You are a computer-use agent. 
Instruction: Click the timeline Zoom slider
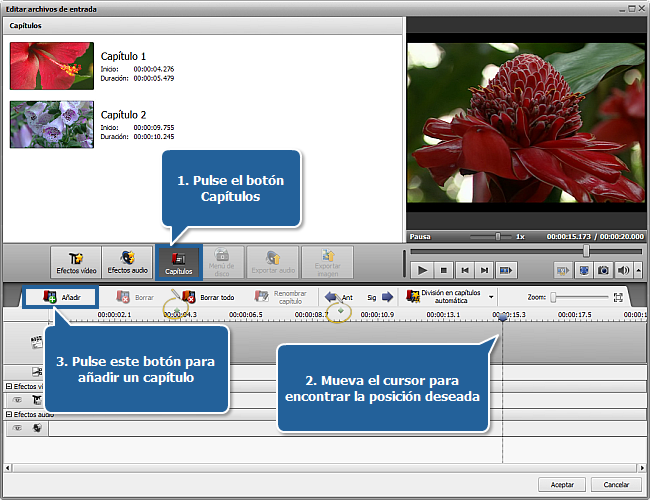580,297
